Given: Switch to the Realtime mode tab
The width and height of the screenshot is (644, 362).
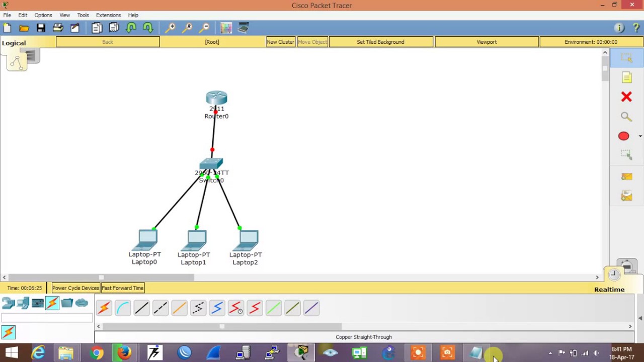Looking at the screenshot, I should point(609,290).
